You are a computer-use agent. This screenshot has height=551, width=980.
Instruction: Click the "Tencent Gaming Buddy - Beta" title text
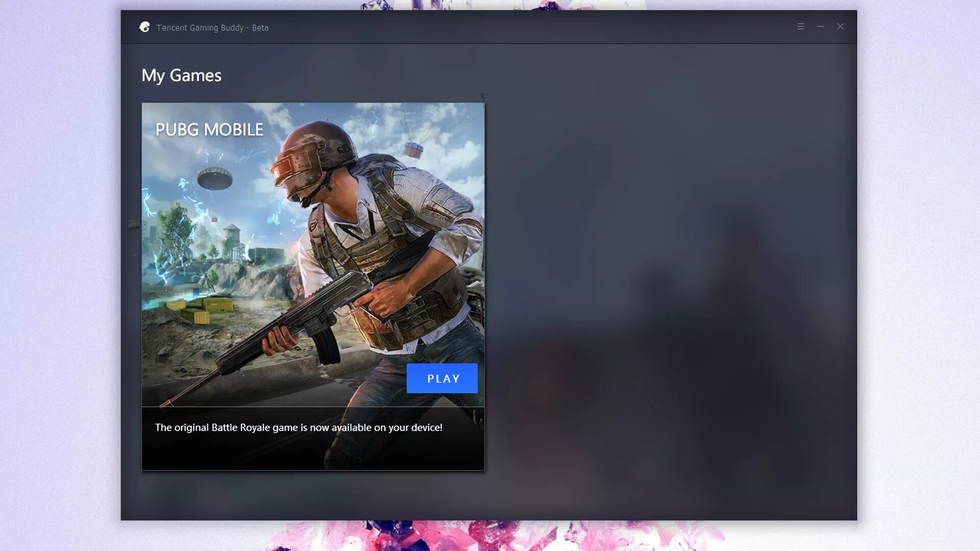coord(212,28)
